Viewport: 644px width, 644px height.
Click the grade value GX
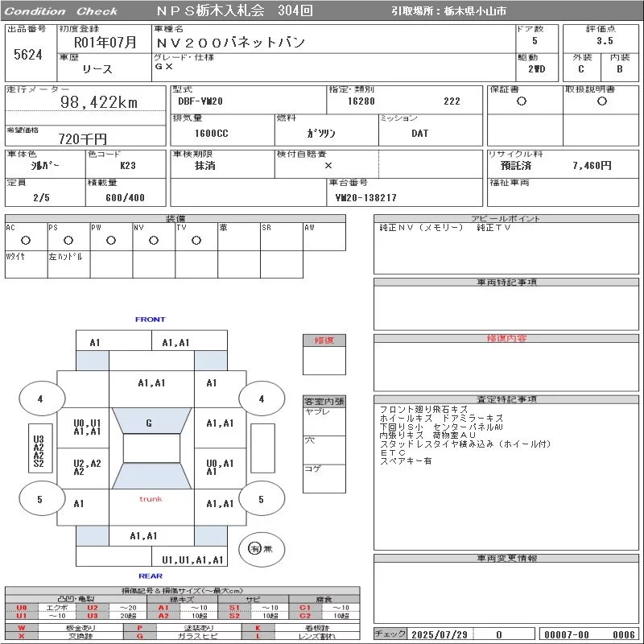(x=164, y=66)
